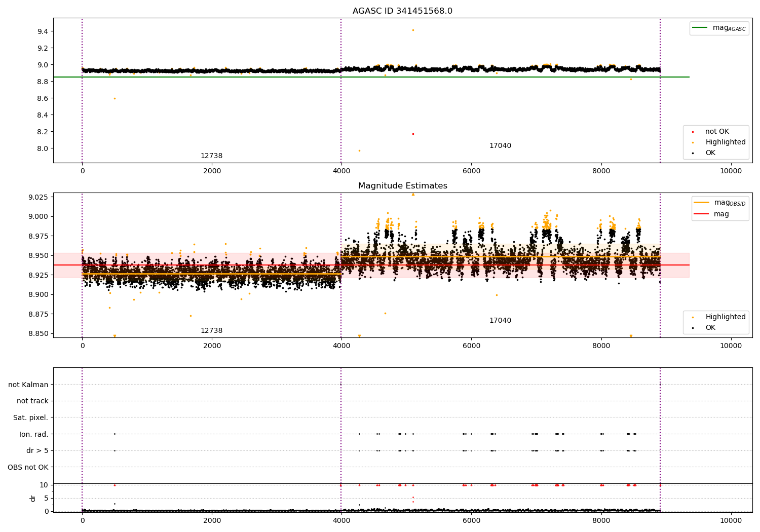Click the orange outlier point at 8.6 in top plot

pyautogui.click(x=115, y=98)
